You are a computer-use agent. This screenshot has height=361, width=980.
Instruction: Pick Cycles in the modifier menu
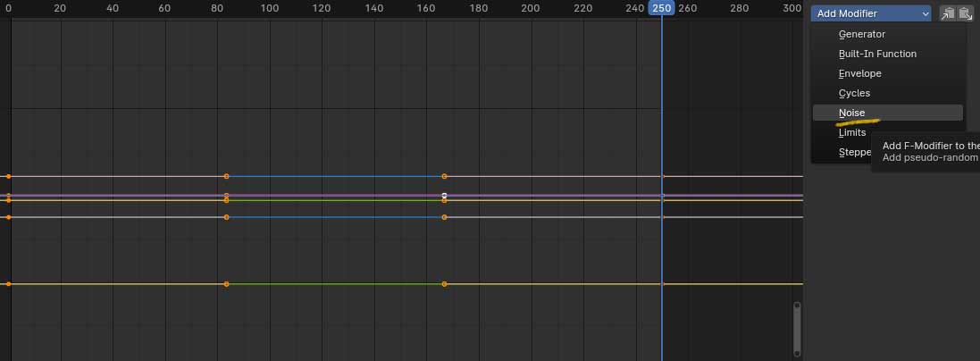[x=854, y=93]
